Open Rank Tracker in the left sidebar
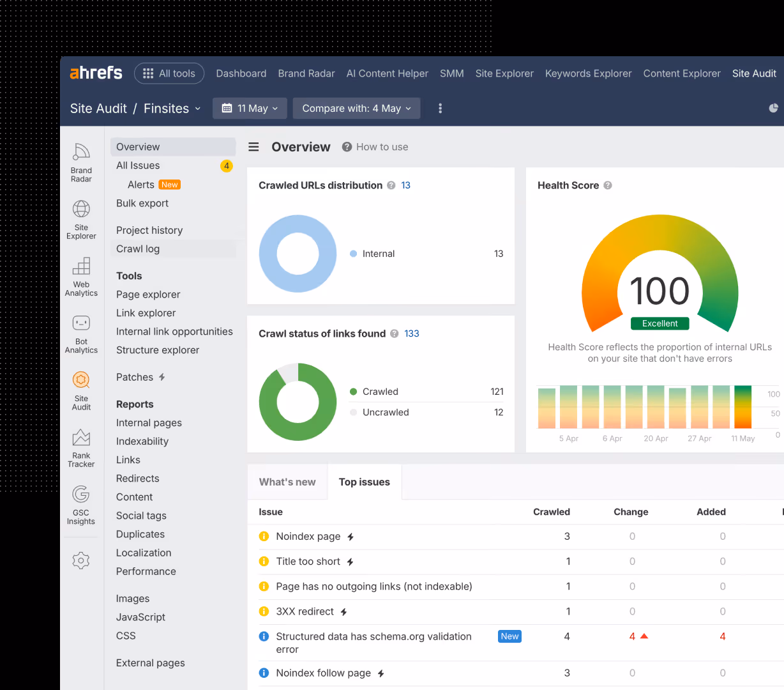 pos(81,447)
